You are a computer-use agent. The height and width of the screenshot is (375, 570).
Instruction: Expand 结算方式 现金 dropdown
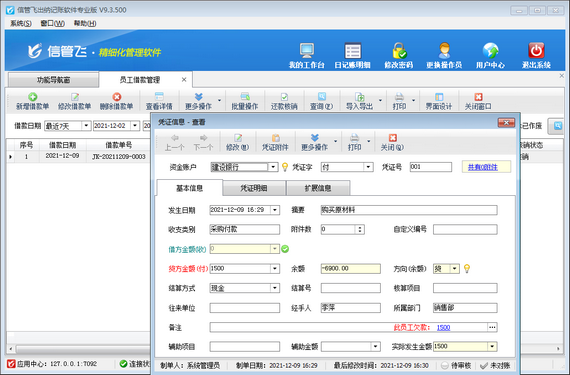(275, 288)
